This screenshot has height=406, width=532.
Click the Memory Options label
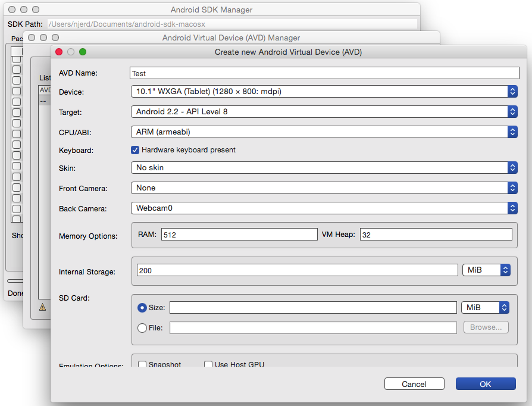88,236
